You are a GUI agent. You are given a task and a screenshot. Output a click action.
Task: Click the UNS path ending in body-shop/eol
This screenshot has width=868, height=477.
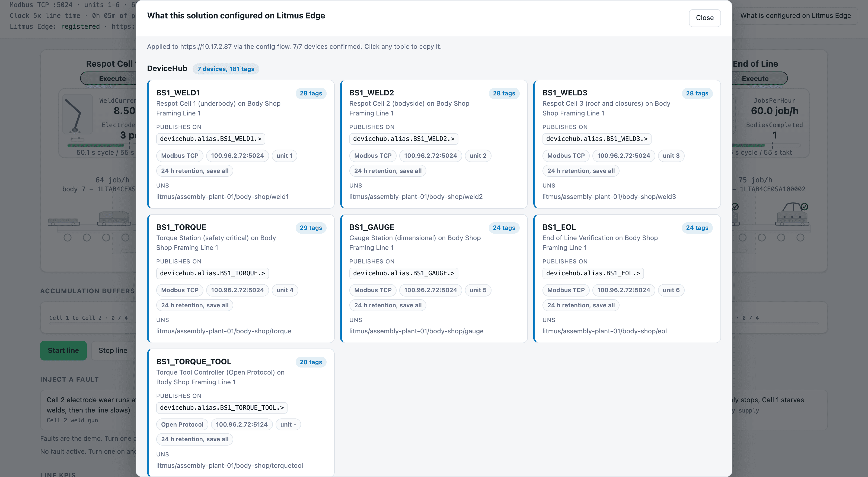(x=605, y=331)
